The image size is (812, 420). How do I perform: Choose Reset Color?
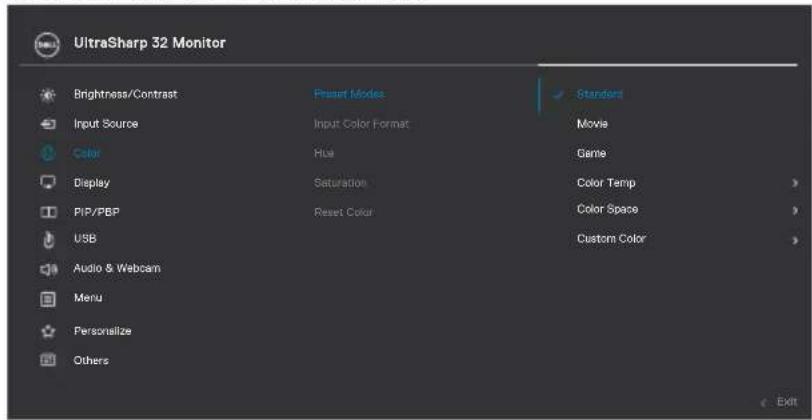tap(343, 212)
